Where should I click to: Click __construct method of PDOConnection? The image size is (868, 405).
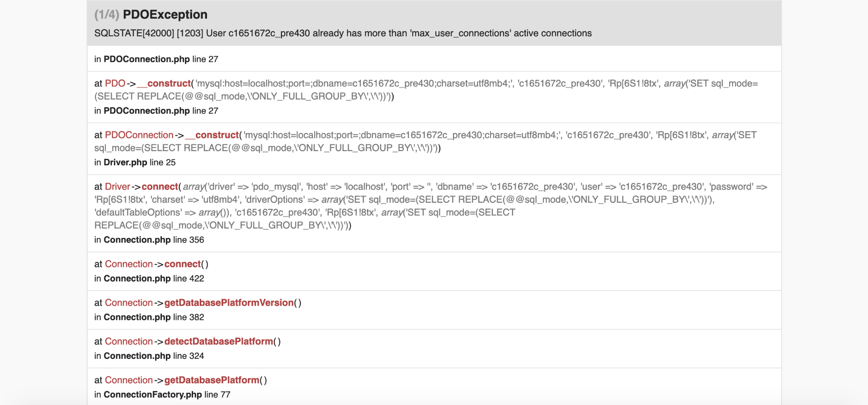coord(217,135)
